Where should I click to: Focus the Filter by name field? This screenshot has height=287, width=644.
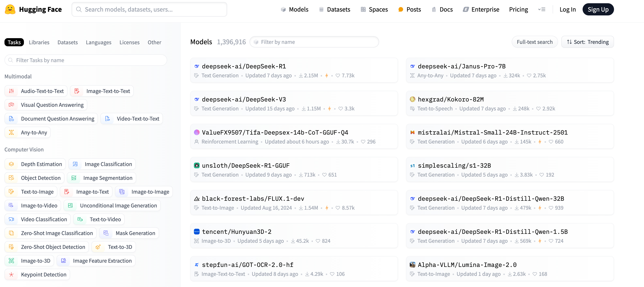click(314, 42)
